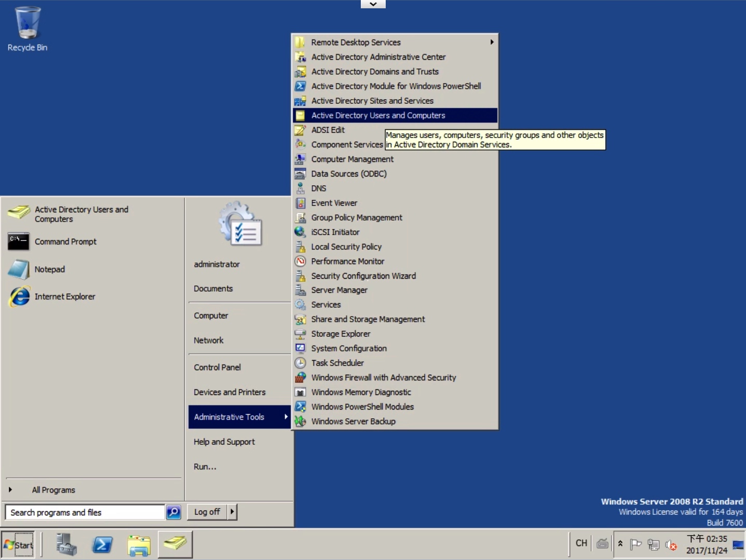This screenshot has width=746, height=560.
Task: Click the Active Directory Sites and Services icon
Action: (x=300, y=101)
